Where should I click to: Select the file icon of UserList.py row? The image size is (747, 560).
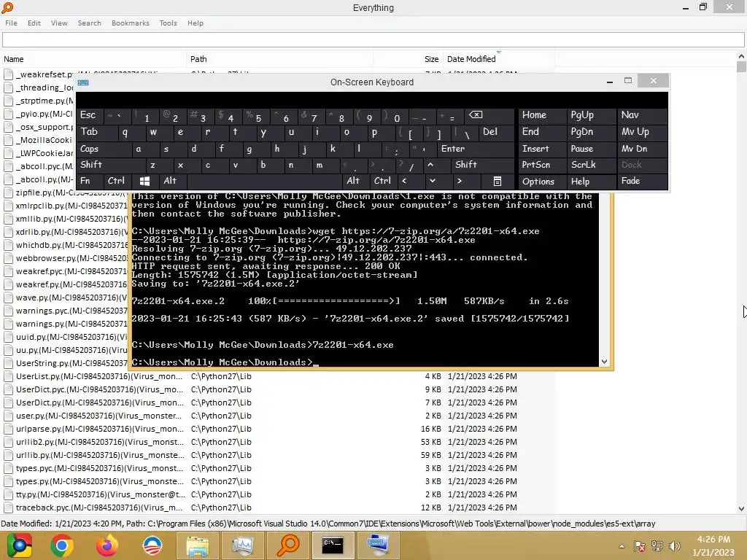click(8, 376)
